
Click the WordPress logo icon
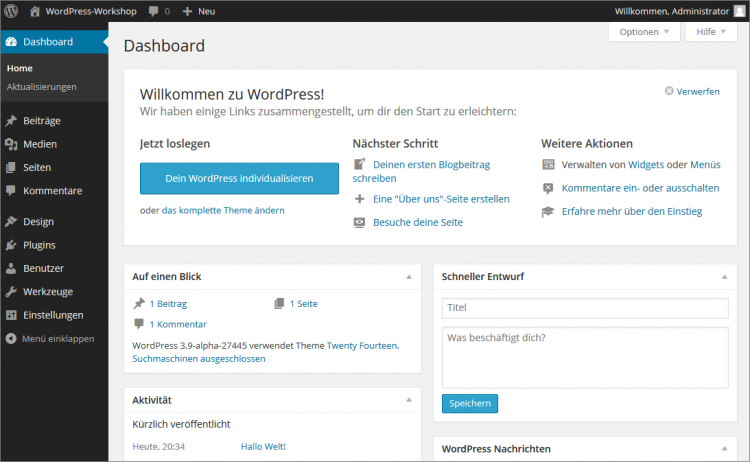coord(10,10)
